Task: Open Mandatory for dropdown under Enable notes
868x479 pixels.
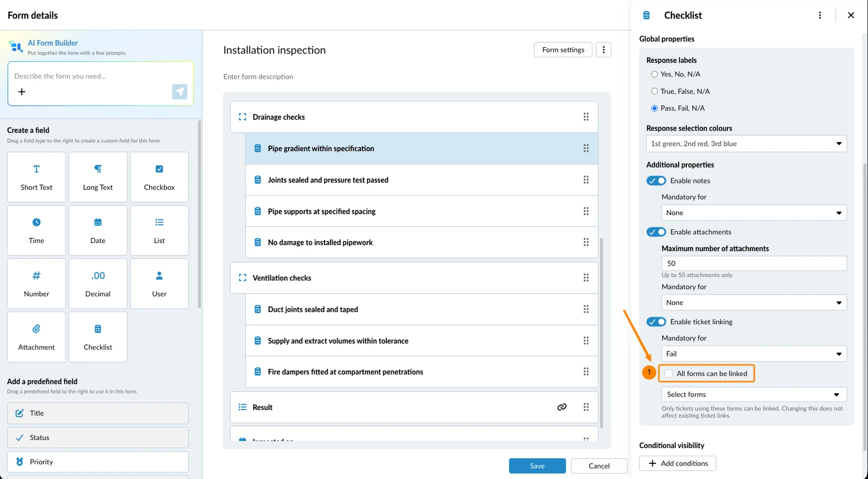Action: 754,213
